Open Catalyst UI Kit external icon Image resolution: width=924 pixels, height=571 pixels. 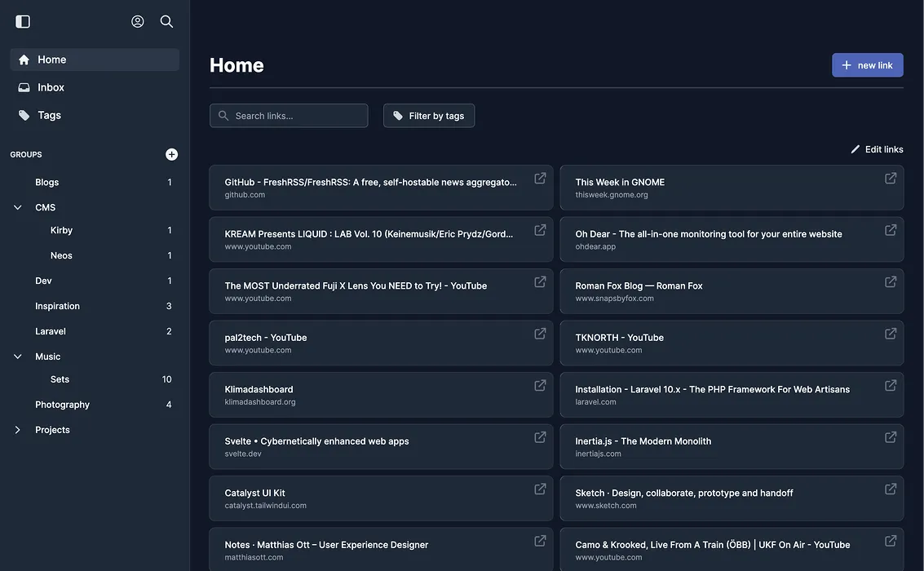(540, 489)
